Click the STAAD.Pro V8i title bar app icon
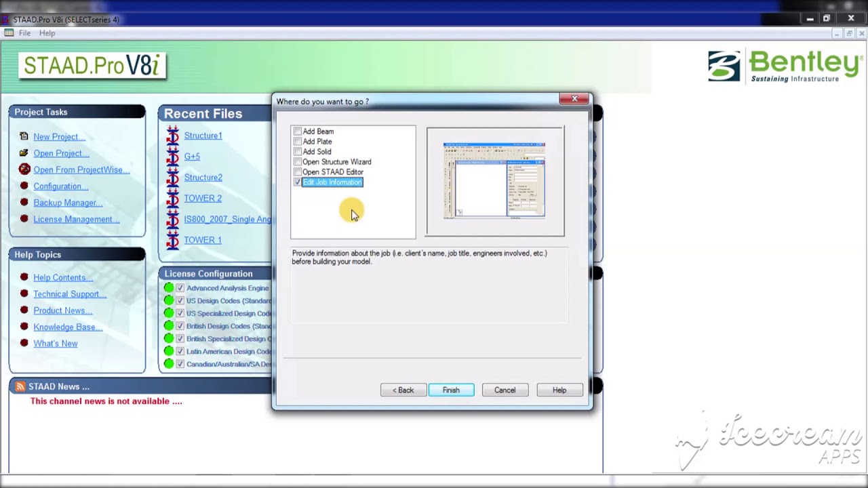 [6, 20]
